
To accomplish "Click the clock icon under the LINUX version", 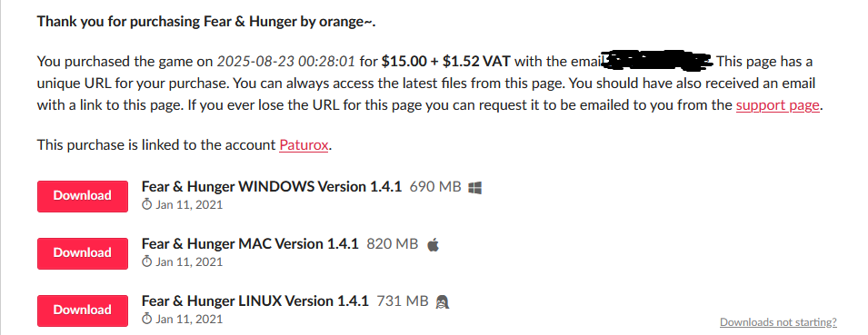I will pyautogui.click(x=146, y=319).
